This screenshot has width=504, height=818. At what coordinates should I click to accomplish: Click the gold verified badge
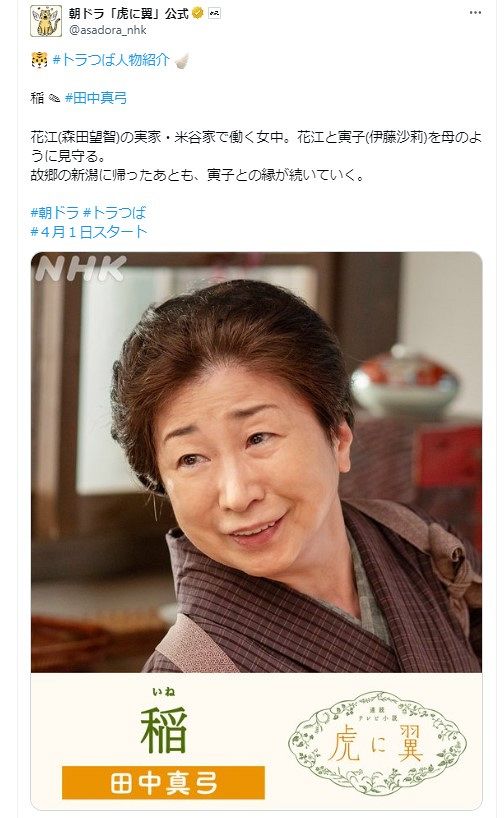(x=198, y=14)
